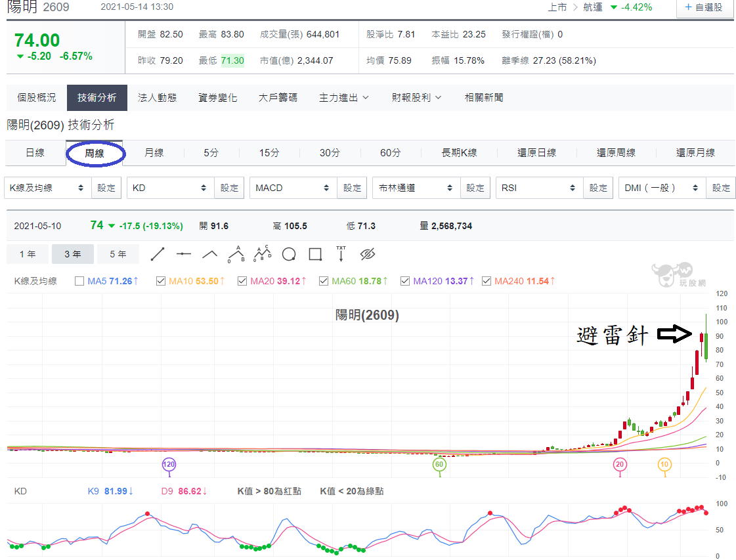Select the ABCD wave pattern tool

(263, 253)
